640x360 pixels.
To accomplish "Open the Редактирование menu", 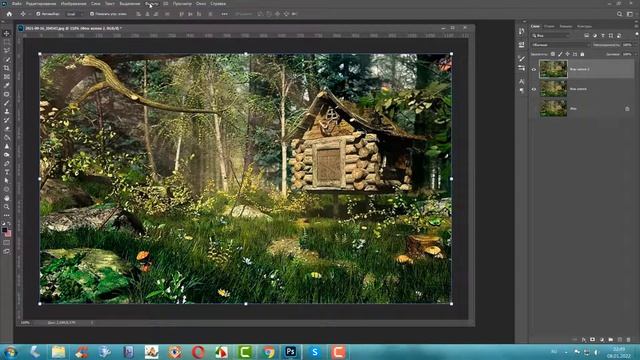I will coord(41,4).
